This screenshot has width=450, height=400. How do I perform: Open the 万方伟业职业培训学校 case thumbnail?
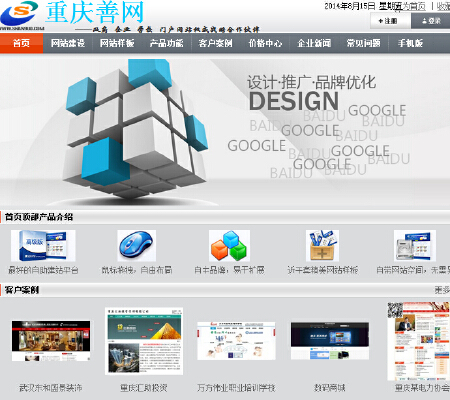pos(236,341)
